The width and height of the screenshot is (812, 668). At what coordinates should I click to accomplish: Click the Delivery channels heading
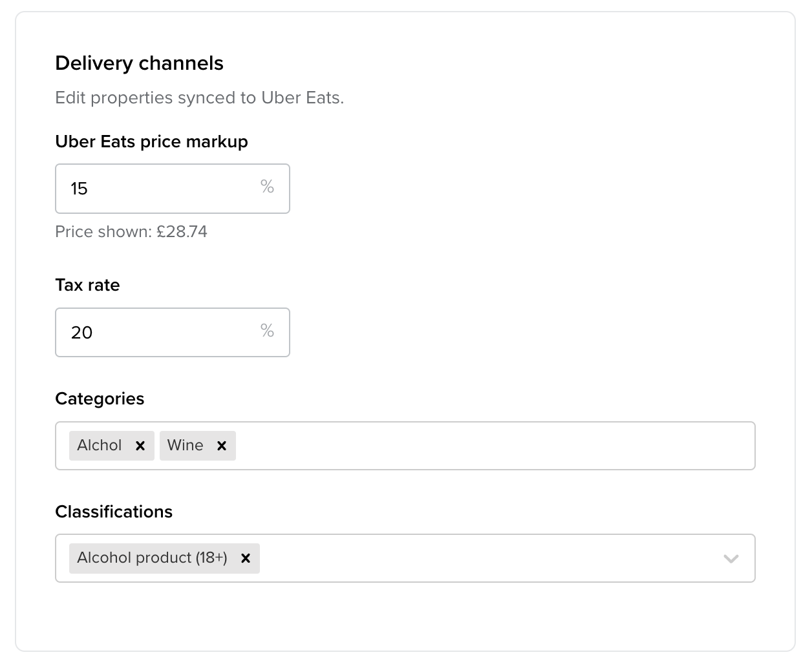coord(139,63)
